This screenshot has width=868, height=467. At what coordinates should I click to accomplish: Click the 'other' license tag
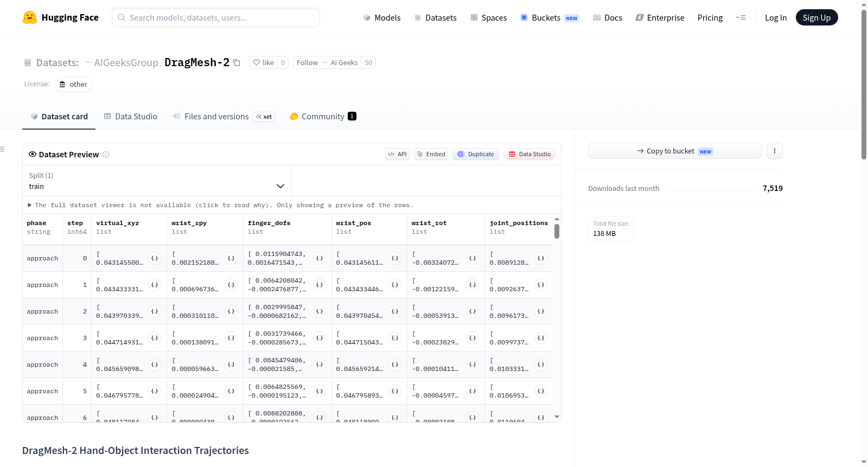73,84
